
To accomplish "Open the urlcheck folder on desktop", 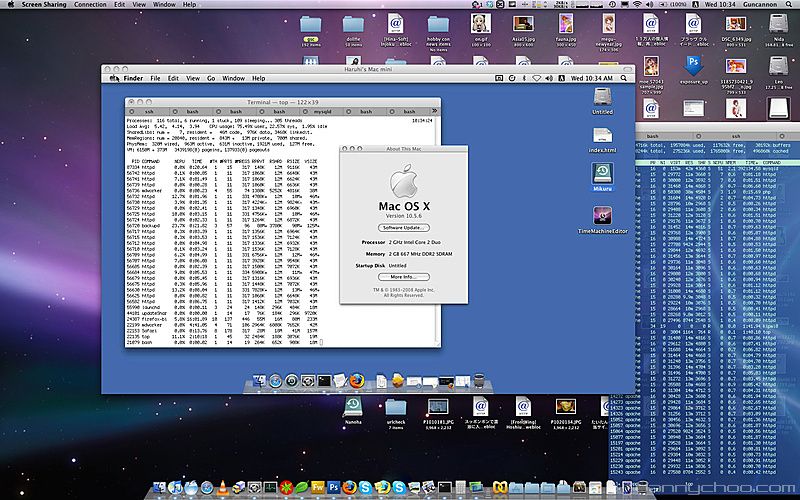I will pos(395,407).
